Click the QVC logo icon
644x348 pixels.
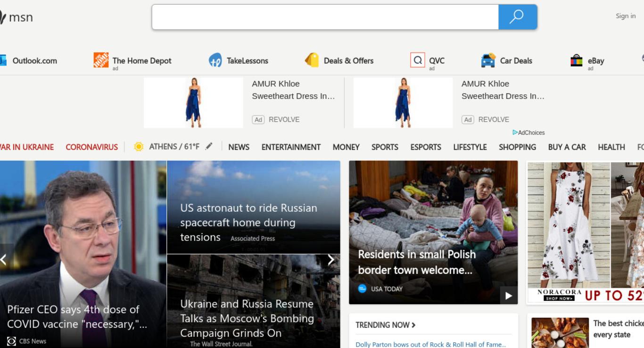pos(418,60)
